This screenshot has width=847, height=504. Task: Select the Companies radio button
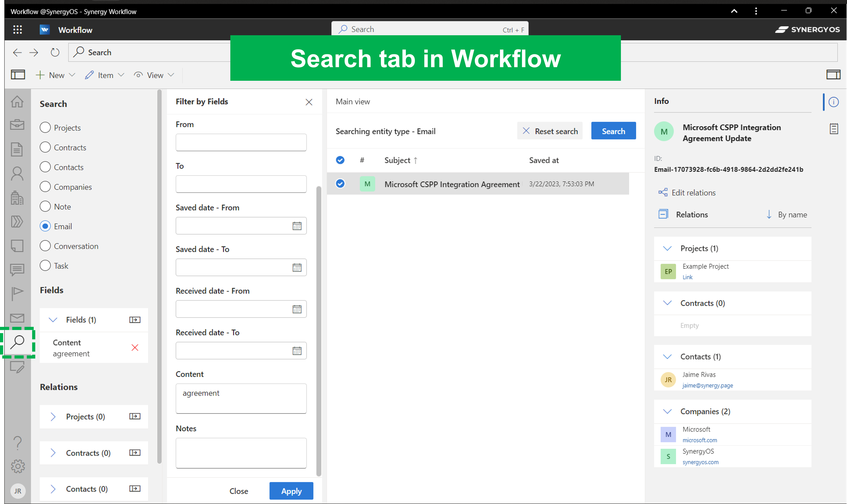point(45,187)
